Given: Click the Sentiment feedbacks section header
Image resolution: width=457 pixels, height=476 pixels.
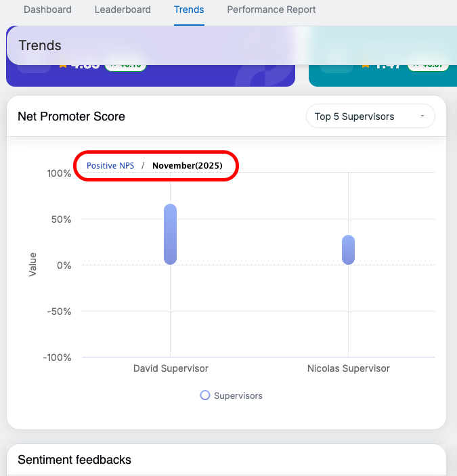Looking at the screenshot, I should [x=74, y=460].
